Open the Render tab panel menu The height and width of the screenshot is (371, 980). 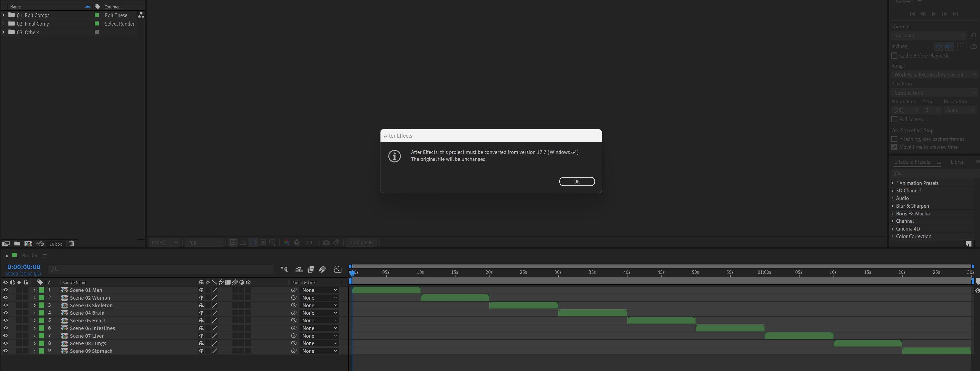(x=45, y=256)
